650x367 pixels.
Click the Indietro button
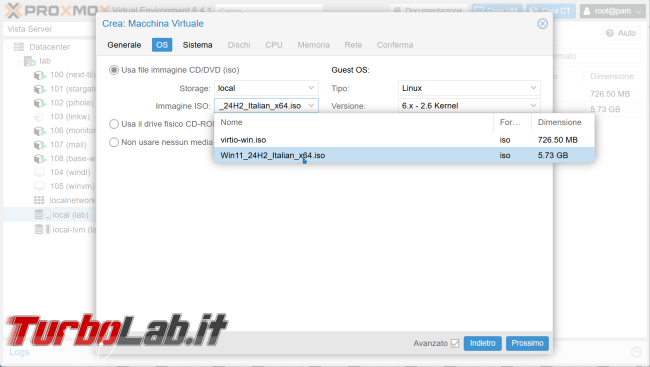[483, 343]
